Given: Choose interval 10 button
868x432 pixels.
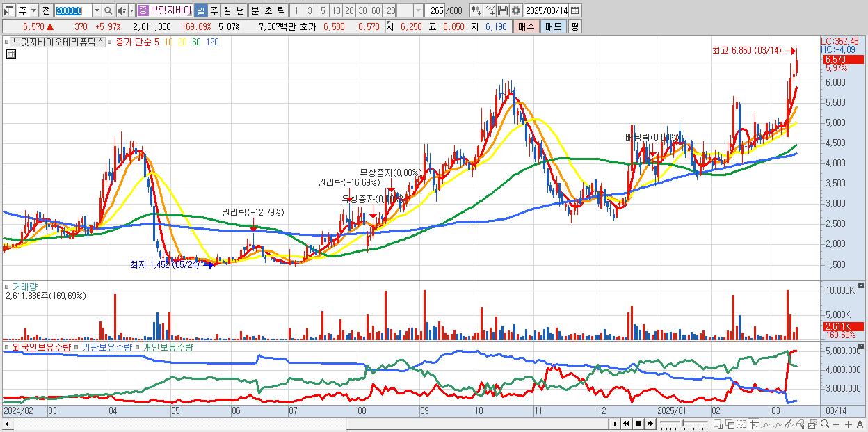Looking at the screenshot, I should pos(336,11).
